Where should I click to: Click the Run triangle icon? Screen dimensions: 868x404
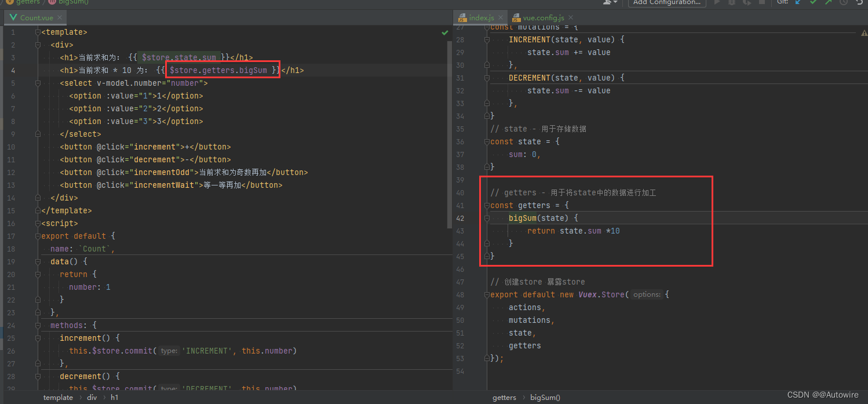pos(717,2)
